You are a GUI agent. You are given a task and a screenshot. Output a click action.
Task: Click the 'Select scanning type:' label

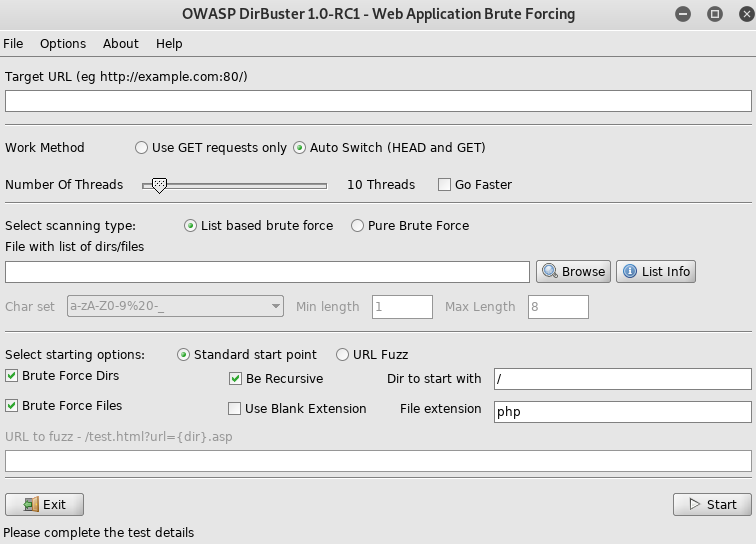coord(70,226)
